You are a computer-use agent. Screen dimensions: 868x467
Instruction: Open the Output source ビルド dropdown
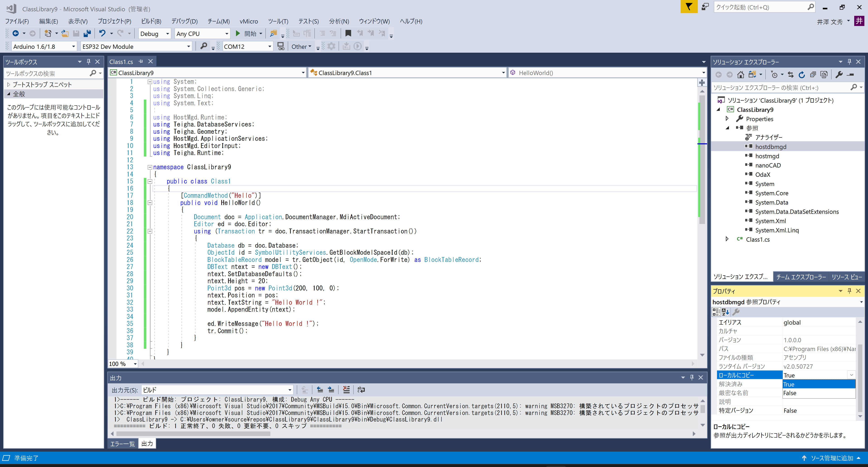(217, 390)
